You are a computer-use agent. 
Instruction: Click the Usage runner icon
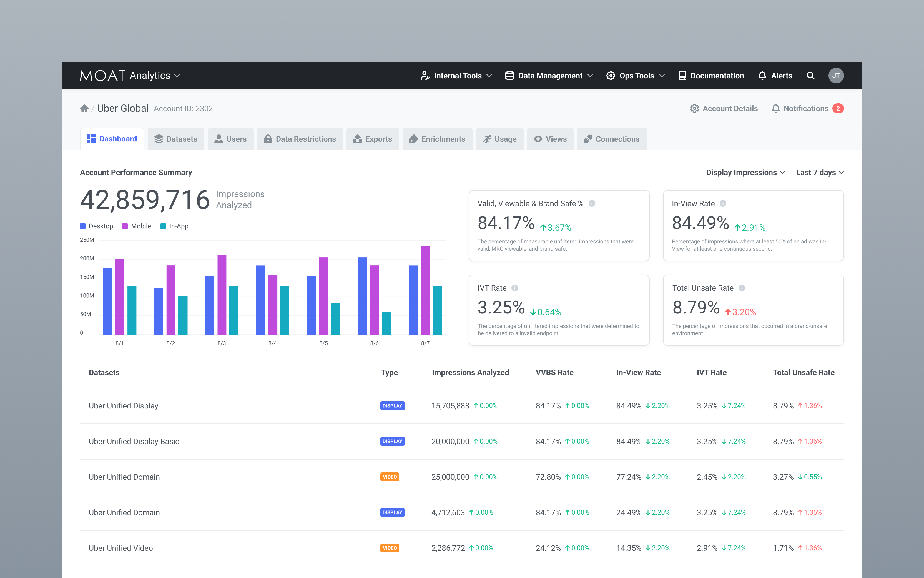tap(487, 139)
